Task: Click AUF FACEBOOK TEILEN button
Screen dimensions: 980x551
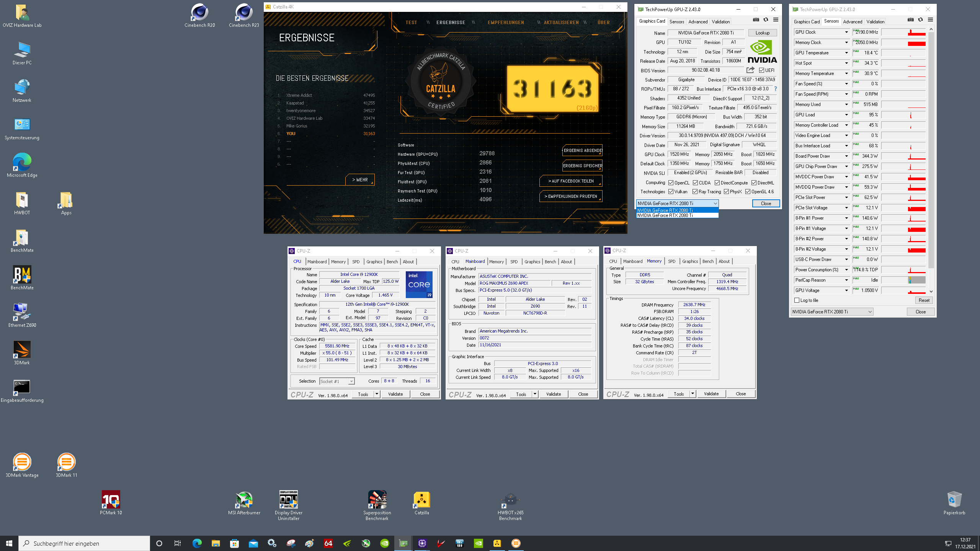Action: click(571, 181)
